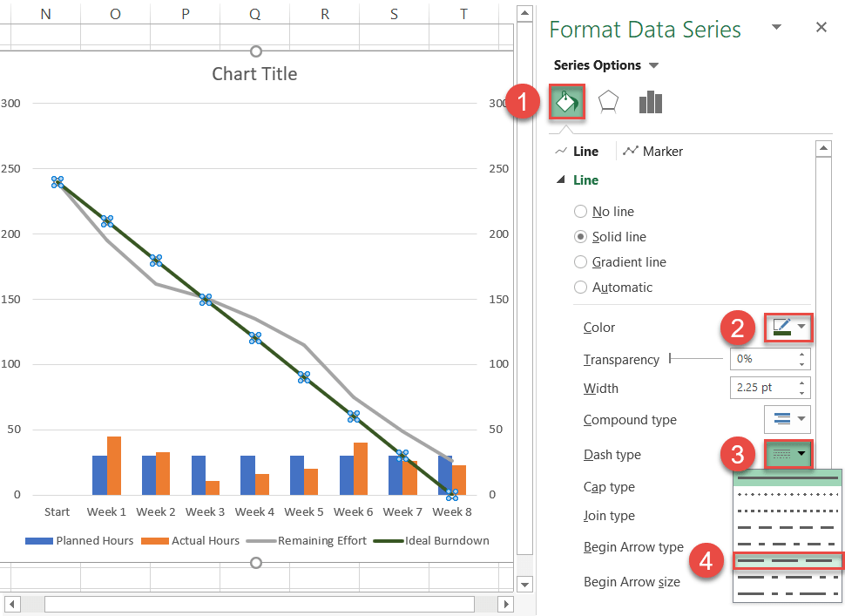The height and width of the screenshot is (616, 845).
Task: Select the Solid line radio button
Action: pyautogui.click(x=580, y=236)
